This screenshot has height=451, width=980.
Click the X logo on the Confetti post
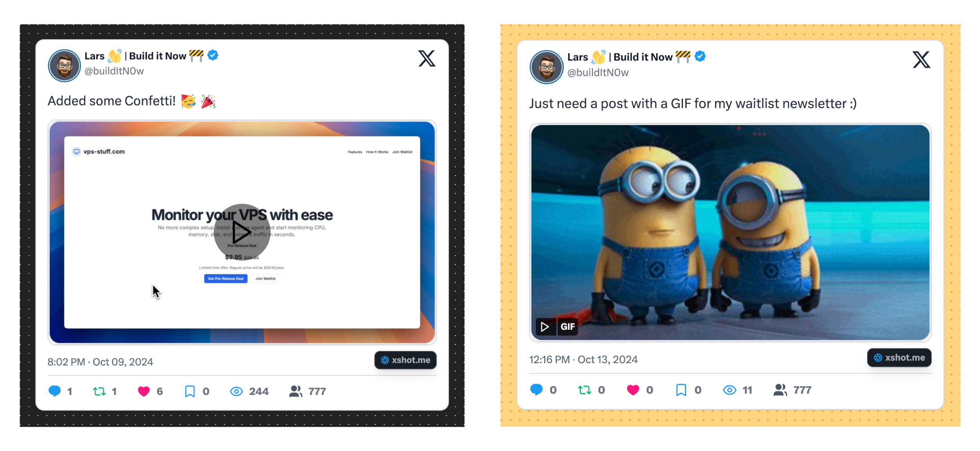[x=426, y=58]
